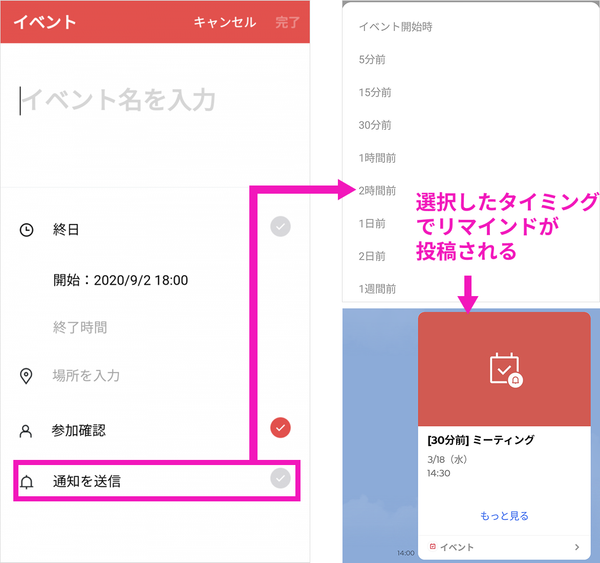Expand the イベント footer chevron arrow
This screenshot has width=600, height=563.
[x=577, y=547]
